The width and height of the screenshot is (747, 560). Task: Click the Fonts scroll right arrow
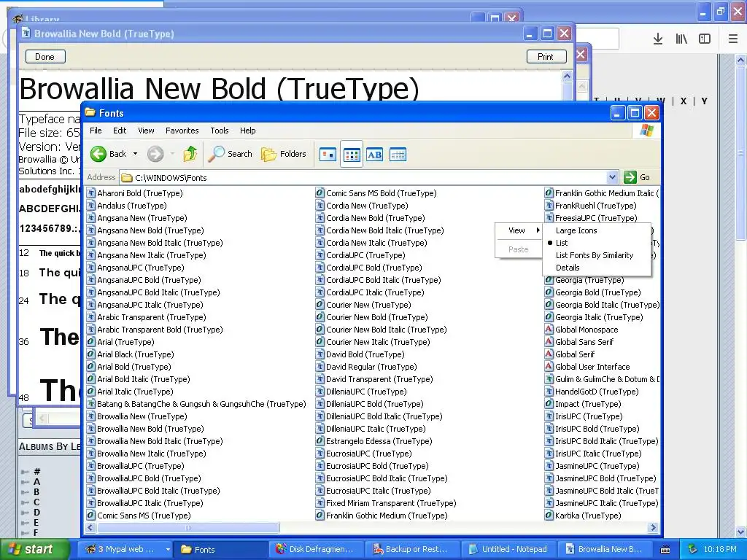click(x=653, y=528)
